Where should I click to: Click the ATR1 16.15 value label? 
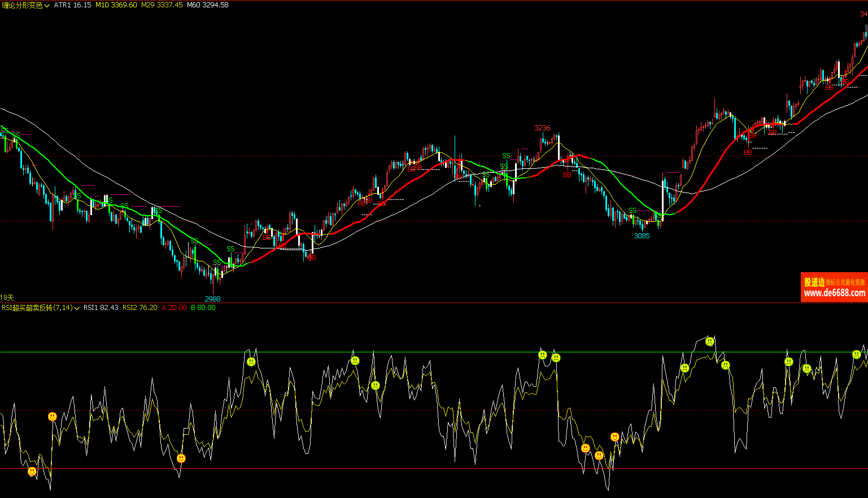tap(72, 5)
